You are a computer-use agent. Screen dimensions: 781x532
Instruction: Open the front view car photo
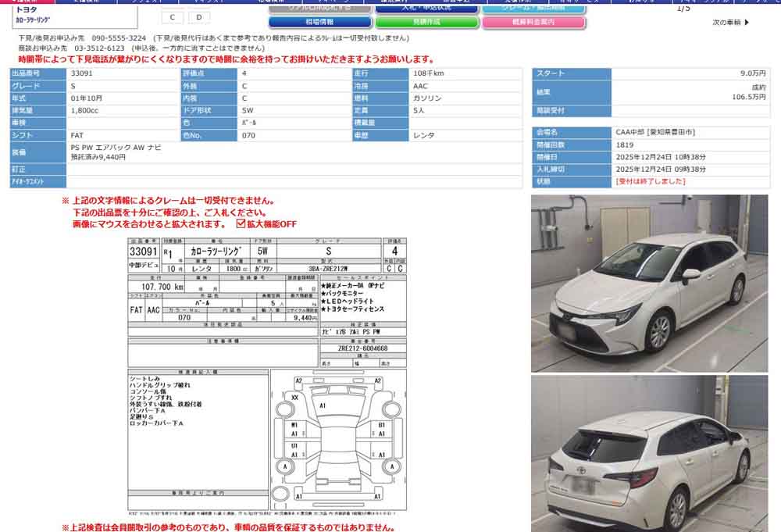649,283
